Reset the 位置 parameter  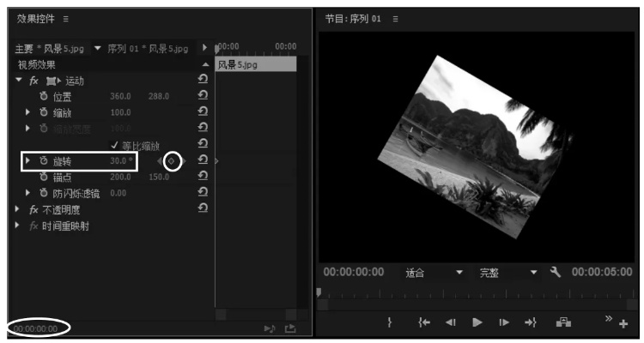[x=203, y=95]
